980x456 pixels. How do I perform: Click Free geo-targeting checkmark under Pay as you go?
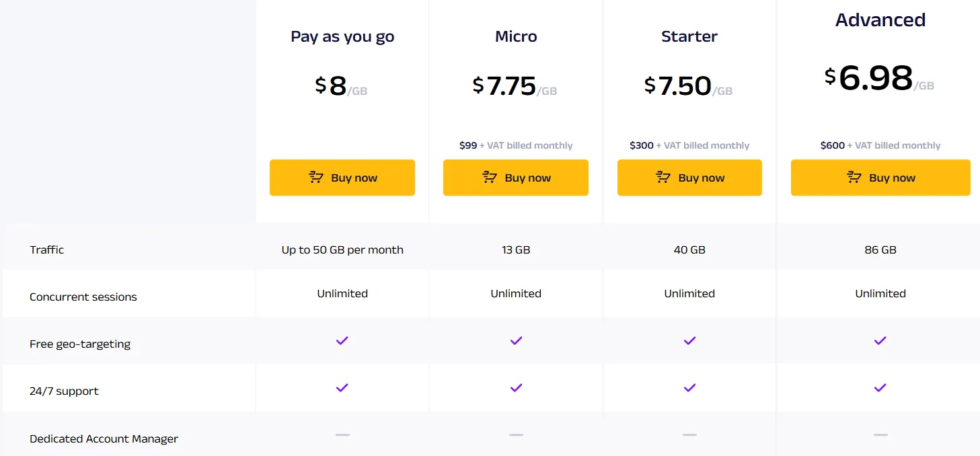(x=342, y=341)
